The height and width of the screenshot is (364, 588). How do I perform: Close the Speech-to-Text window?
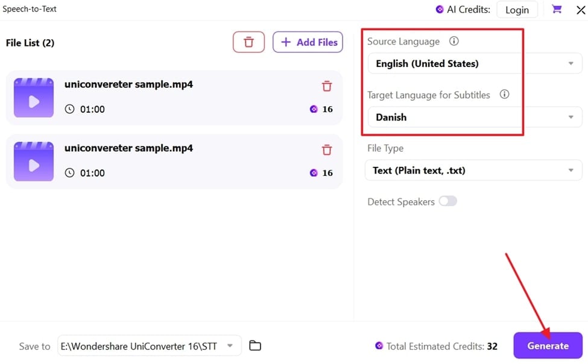pos(580,9)
